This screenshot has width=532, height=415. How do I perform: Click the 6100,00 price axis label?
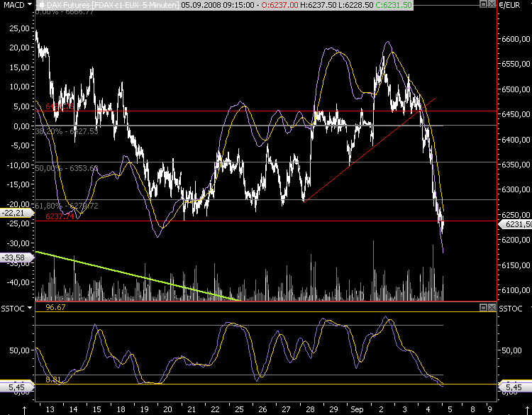pos(516,290)
